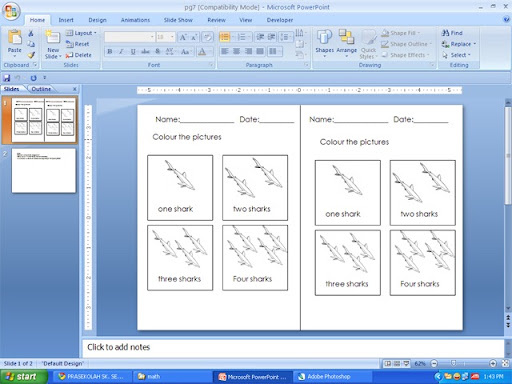Click the Redo icon in quick access toolbar

click(33, 78)
